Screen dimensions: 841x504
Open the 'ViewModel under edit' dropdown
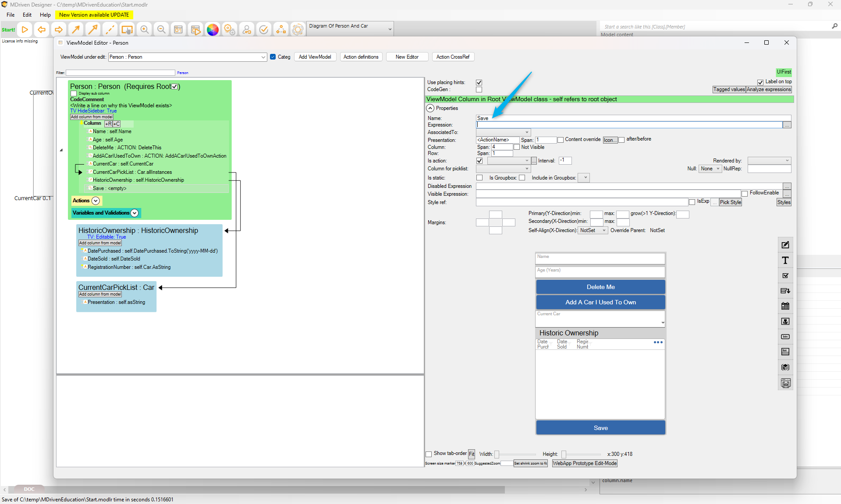coord(263,57)
